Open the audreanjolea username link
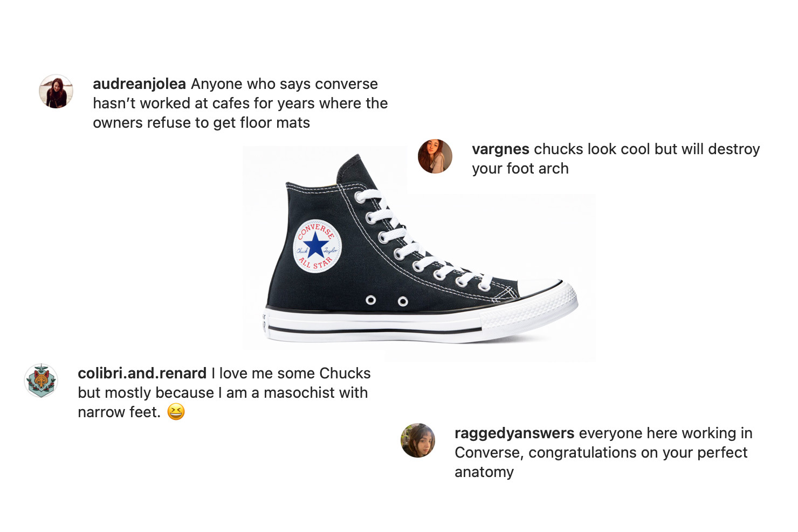Viewport: 798px width, 532px height. pos(140,84)
